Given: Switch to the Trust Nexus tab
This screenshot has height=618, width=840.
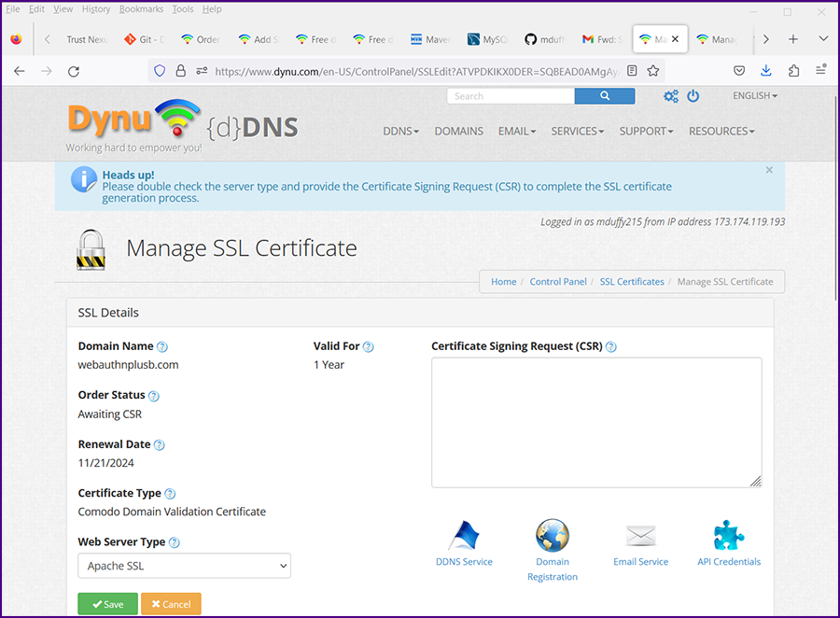Looking at the screenshot, I should click(x=87, y=39).
